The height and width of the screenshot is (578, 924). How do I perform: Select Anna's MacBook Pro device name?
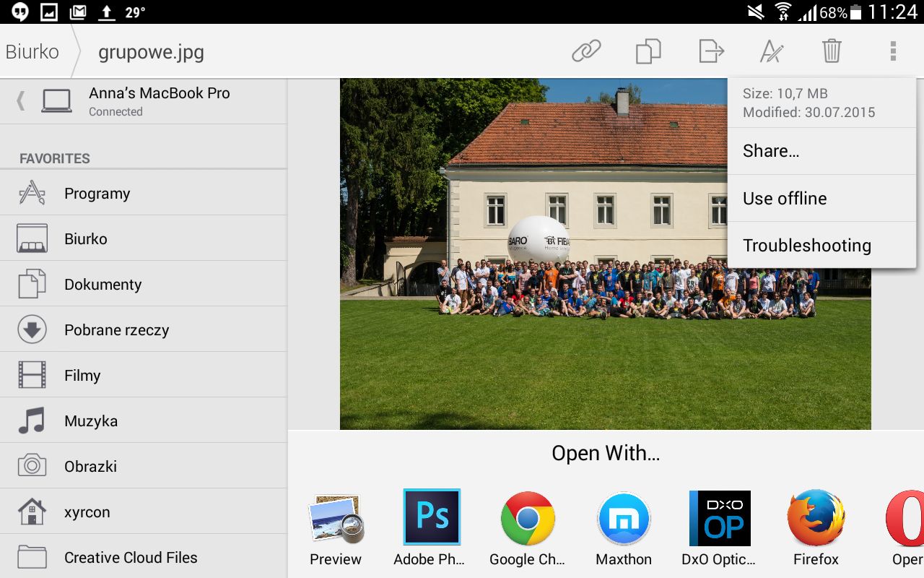click(160, 93)
